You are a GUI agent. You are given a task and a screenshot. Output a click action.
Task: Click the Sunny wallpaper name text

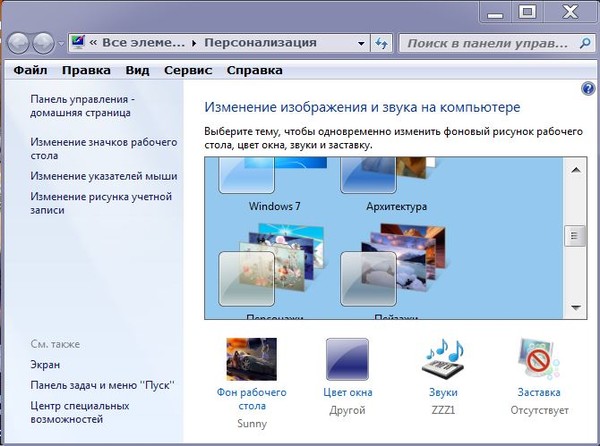252,424
